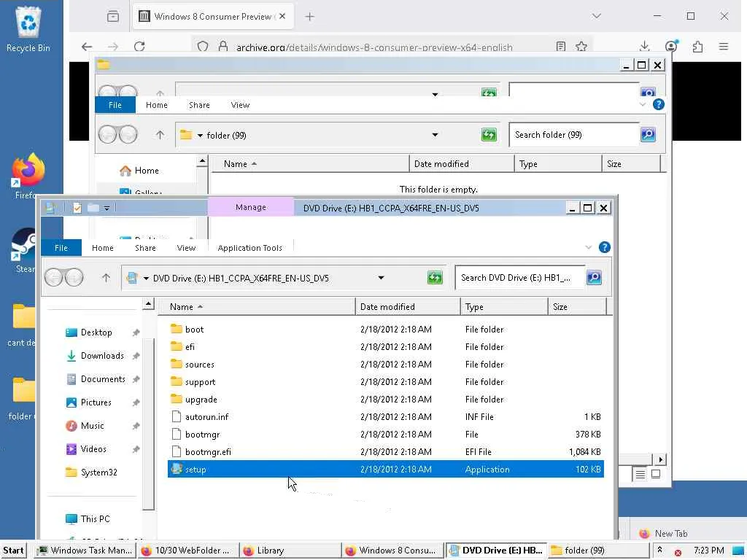Open Firefox downloads arrow icon
The image size is (747, 560).
pyautogui.click(x=645, y=46)
